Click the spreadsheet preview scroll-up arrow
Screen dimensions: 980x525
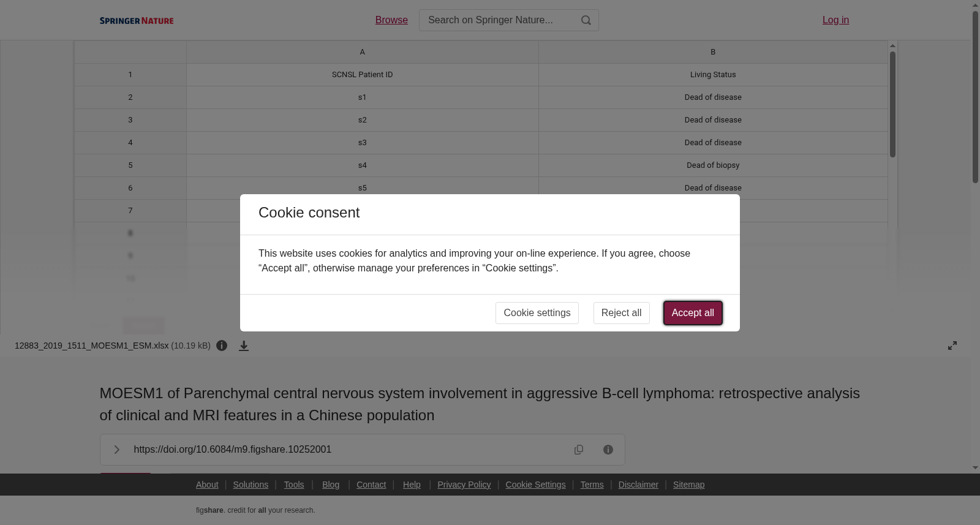pos(893,46)
